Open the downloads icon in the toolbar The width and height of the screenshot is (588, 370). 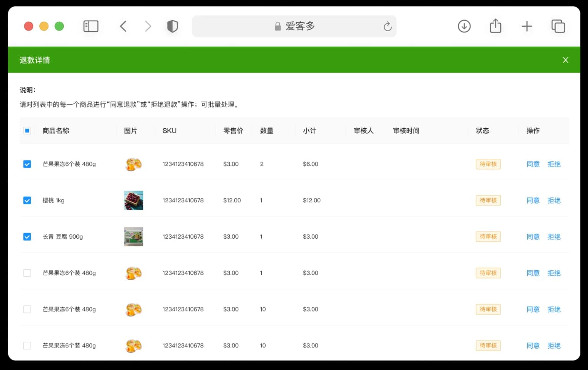[464, 26]
